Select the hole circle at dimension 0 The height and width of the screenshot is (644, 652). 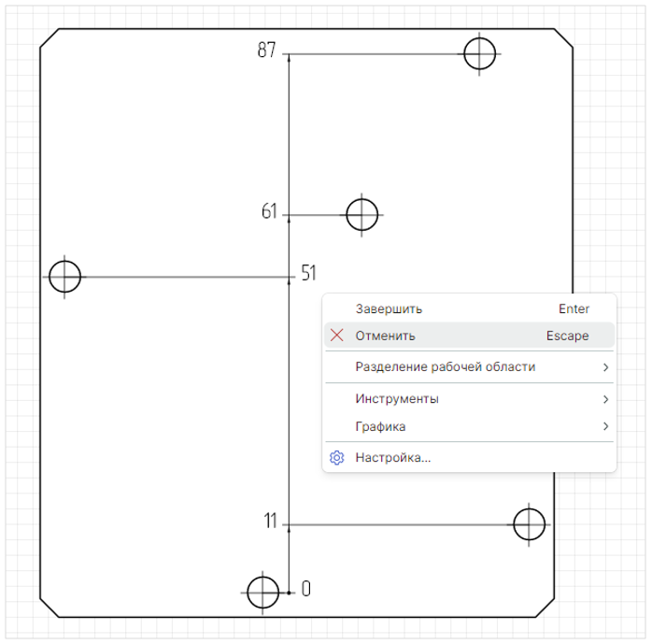[262, 593]
